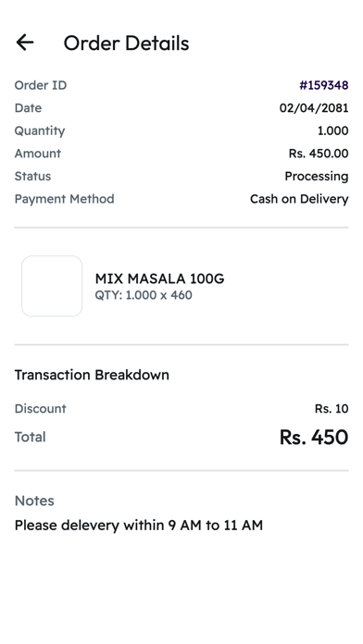
Task: Tap the Quantity value 1.000
Action: point(332,130)
